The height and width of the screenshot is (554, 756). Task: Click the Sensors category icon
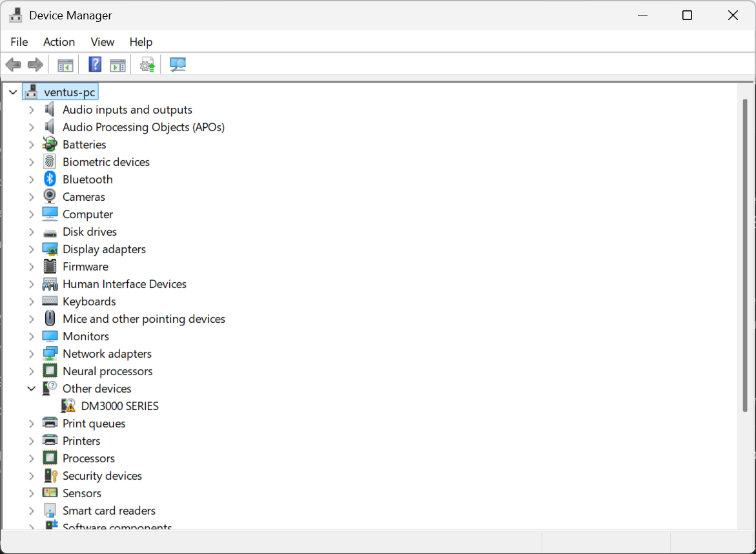(50, 493)
